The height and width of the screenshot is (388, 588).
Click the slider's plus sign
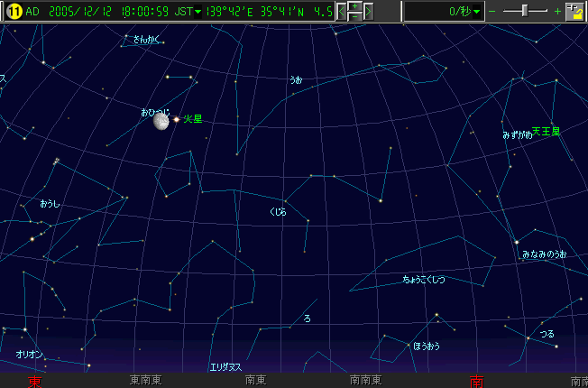[x=557, y=12]
